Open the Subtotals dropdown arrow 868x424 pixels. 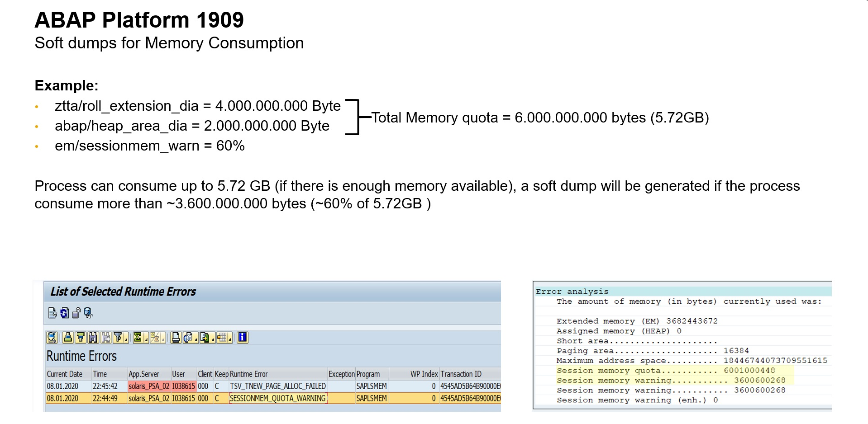pos(163,338)
